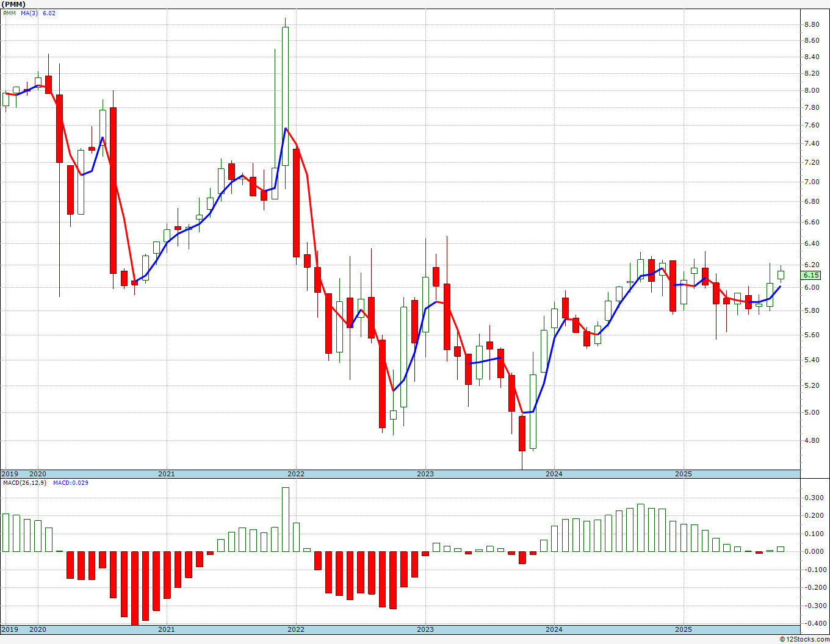The width and height of the screenshot is (830, 644).
Task: Click 2023 on the price chart time axis
Action: (425, 474)
